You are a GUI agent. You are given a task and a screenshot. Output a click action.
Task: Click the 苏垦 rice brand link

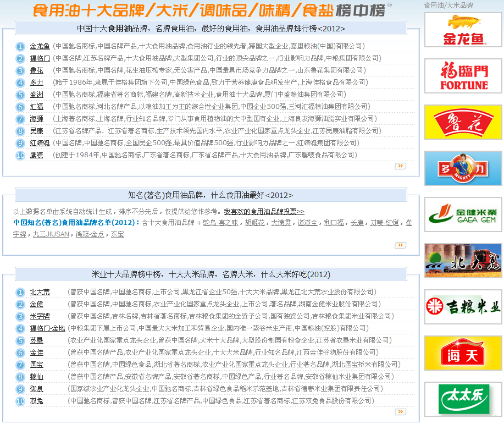[x=37, y=340]
